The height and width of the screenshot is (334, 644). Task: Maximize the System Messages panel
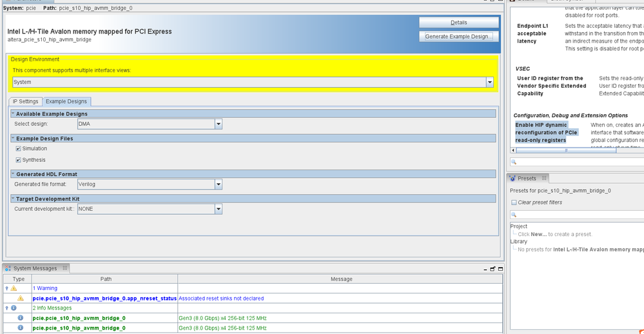[500, 269]
